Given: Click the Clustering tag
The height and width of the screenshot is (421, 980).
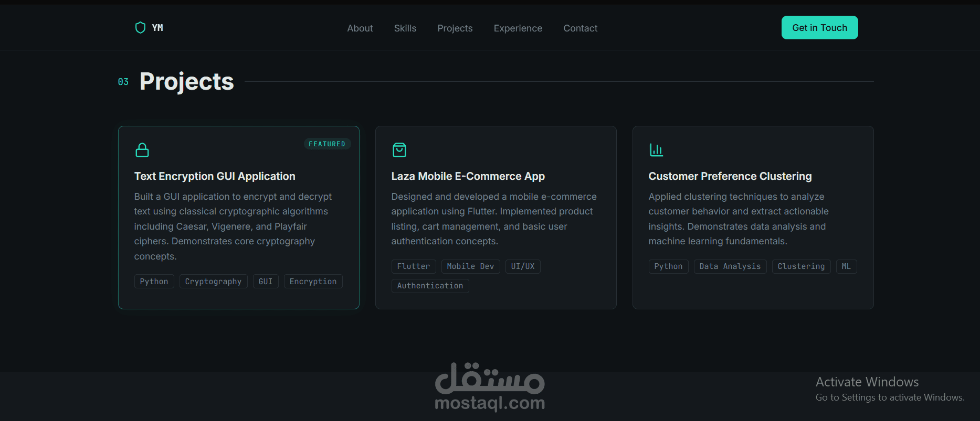Looking at the screenshot, I should (802, 266).
